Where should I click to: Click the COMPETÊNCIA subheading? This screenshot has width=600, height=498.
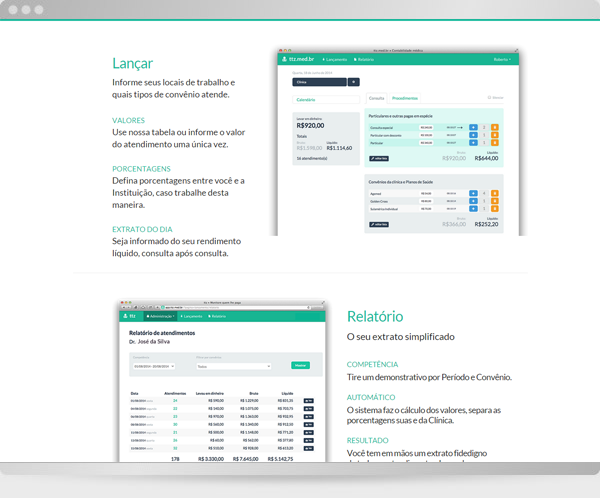[372, 364]
